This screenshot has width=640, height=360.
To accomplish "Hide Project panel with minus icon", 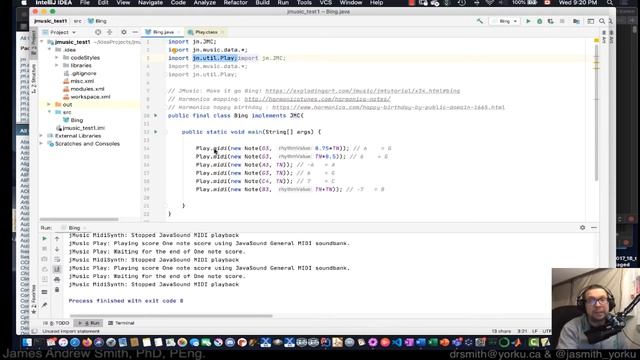I will tap(135, 32).
